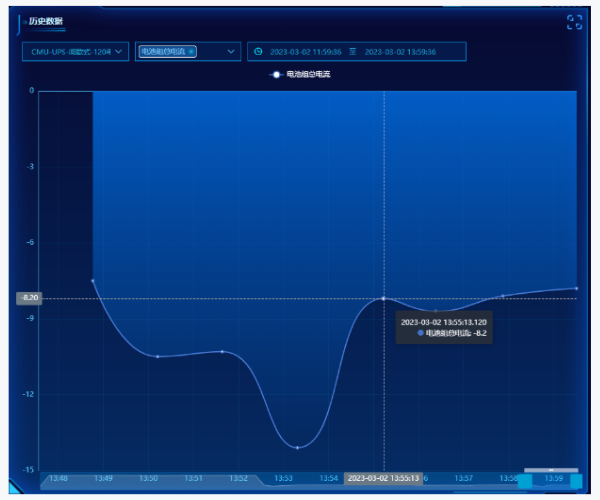Click the fullscreen icon in top-right corner

point(574,22)
